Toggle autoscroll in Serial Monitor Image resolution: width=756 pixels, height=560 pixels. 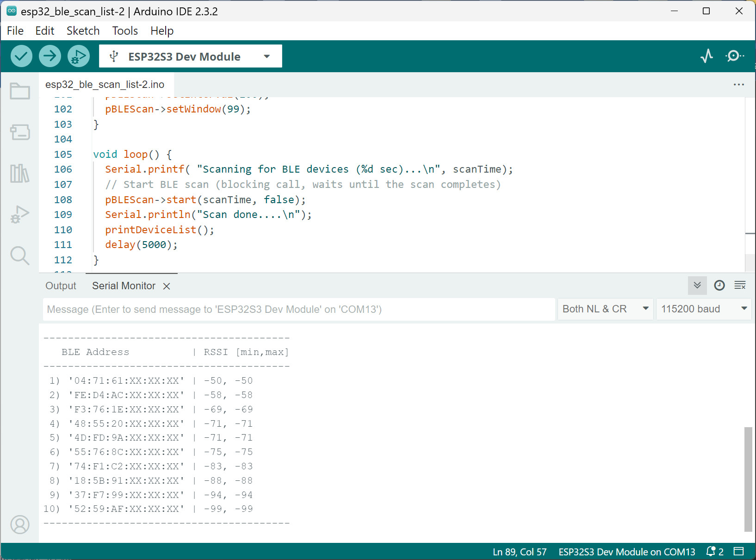697,286
